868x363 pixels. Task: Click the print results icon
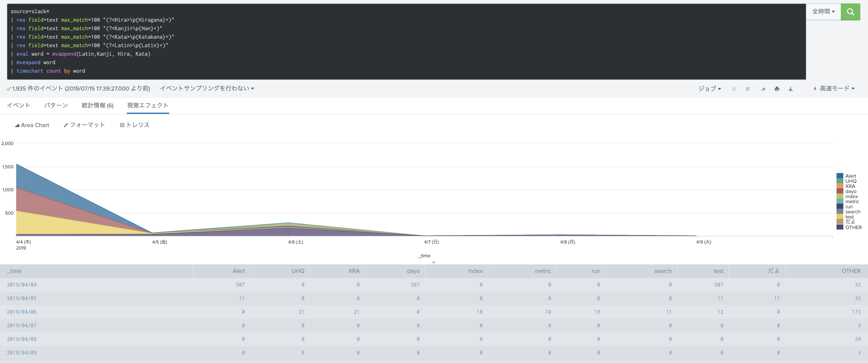pos(777,89)
